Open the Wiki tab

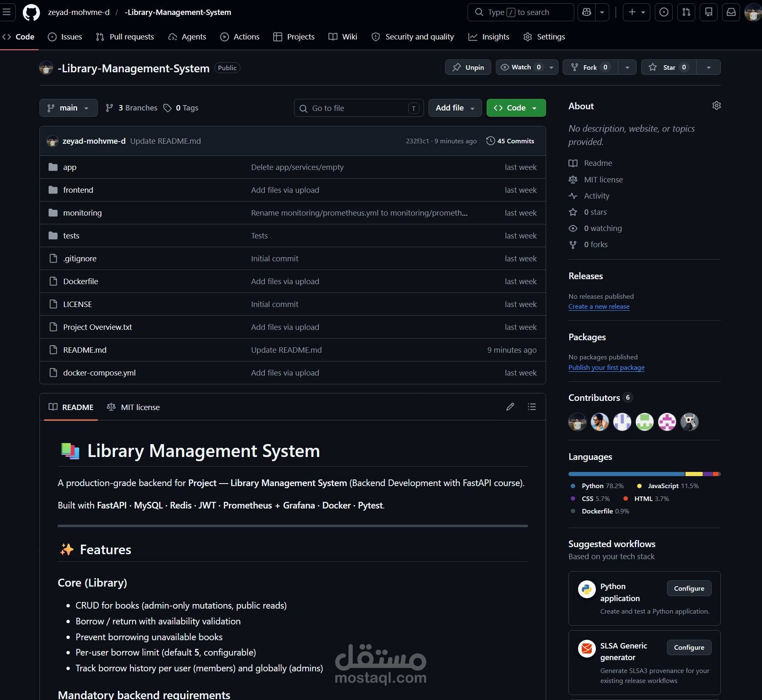pos(343,37)
